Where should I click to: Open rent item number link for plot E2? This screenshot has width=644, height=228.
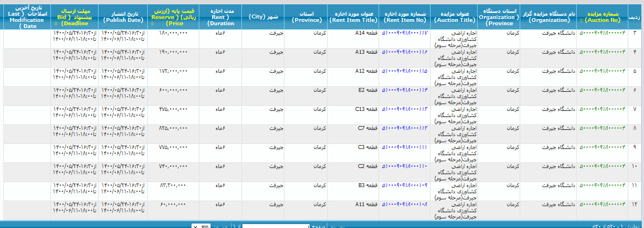[404, 90]
